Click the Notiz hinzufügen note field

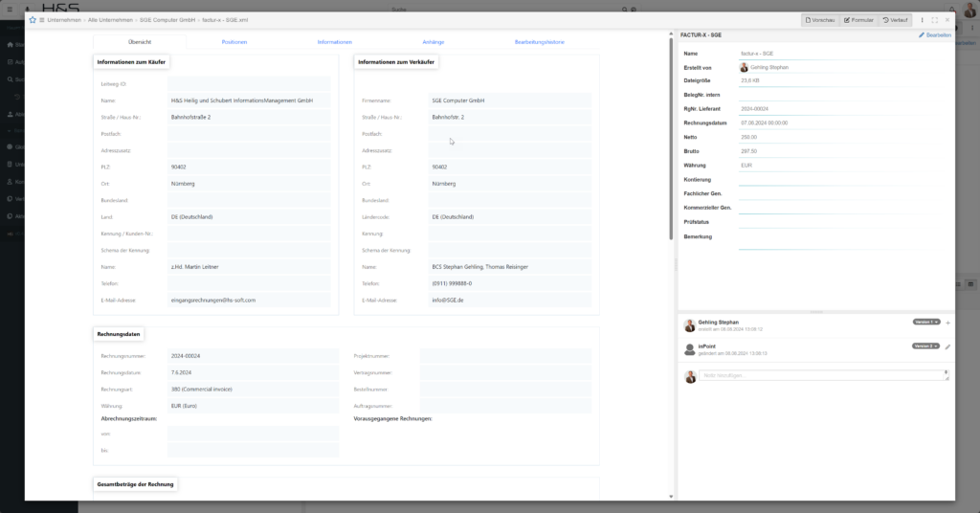[x=824, y=375]
